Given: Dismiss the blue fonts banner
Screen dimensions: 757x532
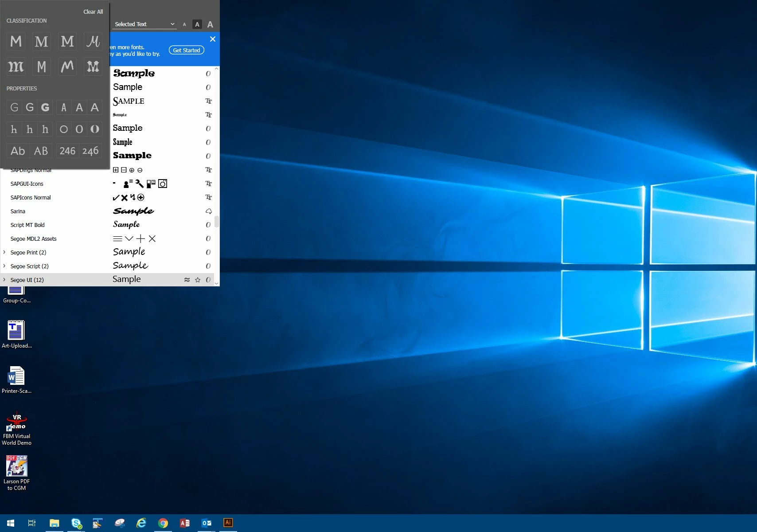Looking at the screenshot, I should 213,39.
